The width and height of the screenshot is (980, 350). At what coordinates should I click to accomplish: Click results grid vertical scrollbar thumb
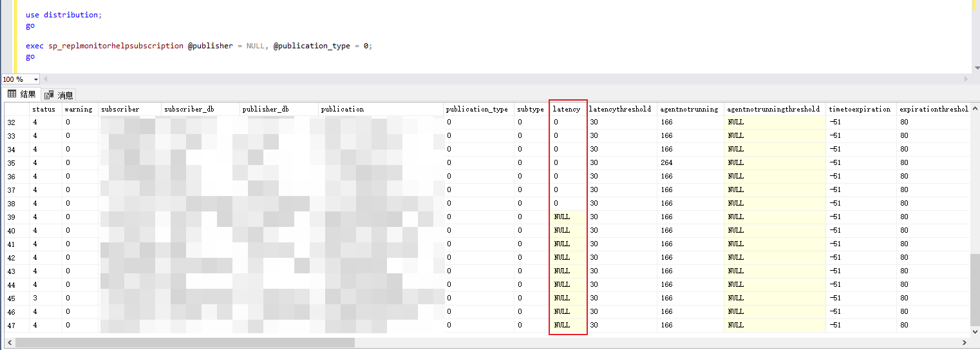pyautogui.click(x=975, y=290)
